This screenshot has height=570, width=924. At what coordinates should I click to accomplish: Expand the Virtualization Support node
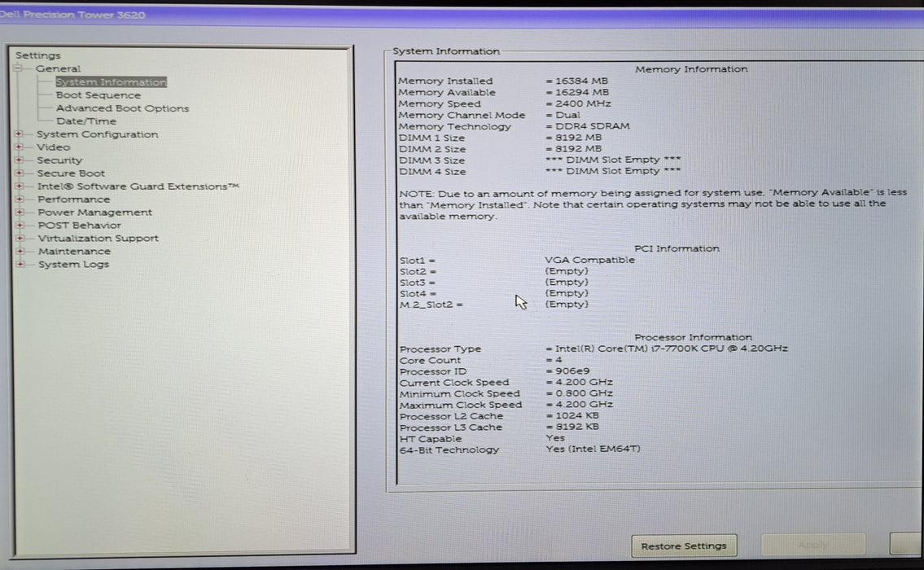click(20, 238)
